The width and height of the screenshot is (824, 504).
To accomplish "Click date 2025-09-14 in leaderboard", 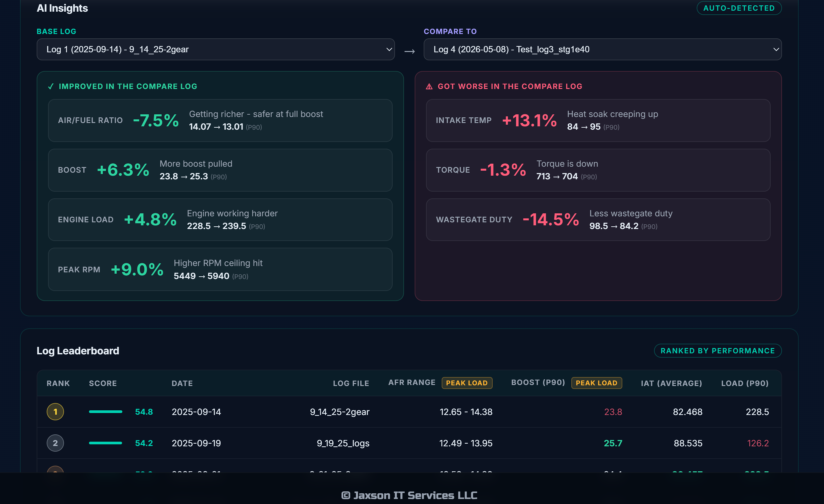I will point(196,412).
